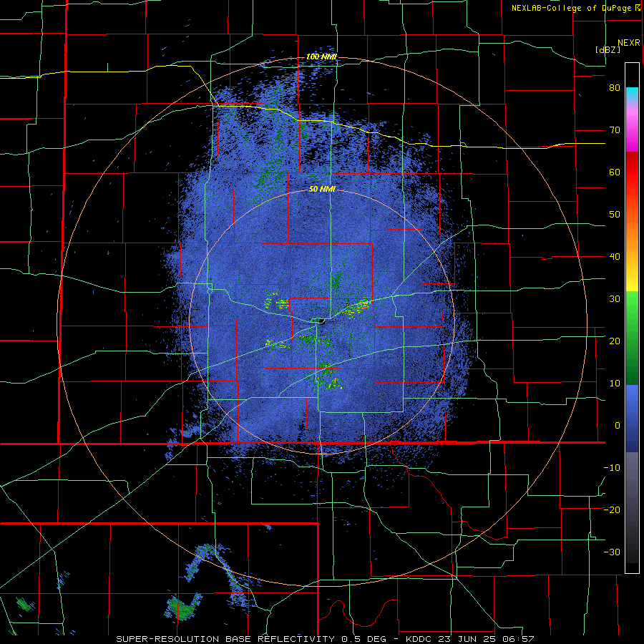Viewport: 644px width, 644px height.
Task: Click the KDDC radar site marker at map center
Action: (x=320, y=321)
